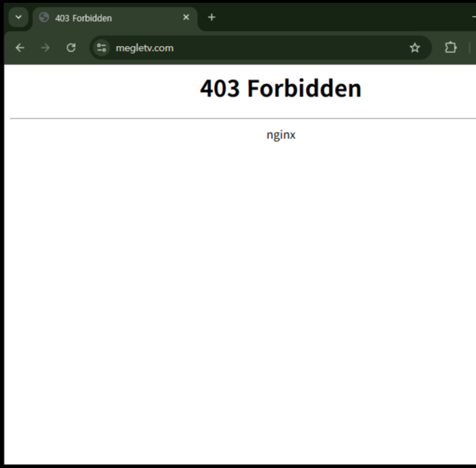Click the globe favicon on the tab
The height and width of the screenshot is (468, 476).
tap(44, 17)
